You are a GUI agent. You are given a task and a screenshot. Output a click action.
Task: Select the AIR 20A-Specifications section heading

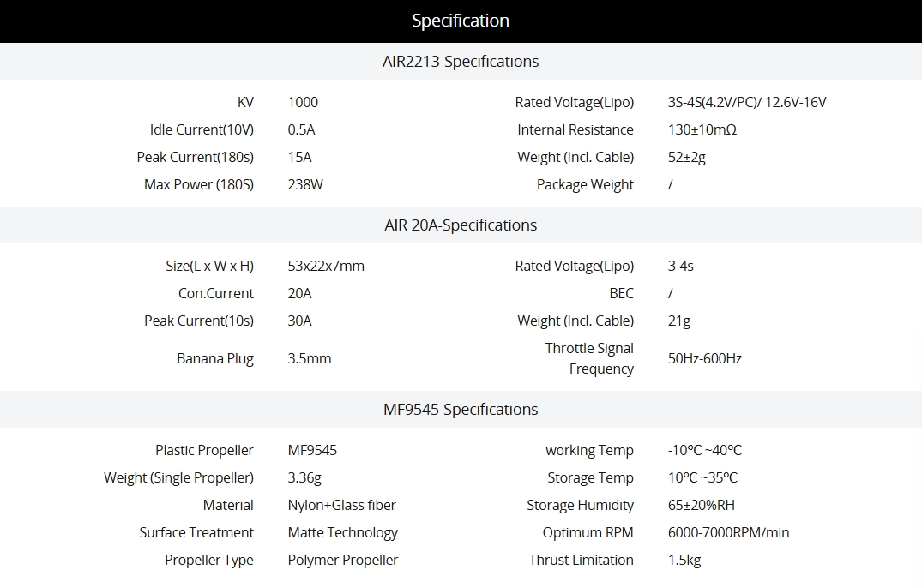461,225
